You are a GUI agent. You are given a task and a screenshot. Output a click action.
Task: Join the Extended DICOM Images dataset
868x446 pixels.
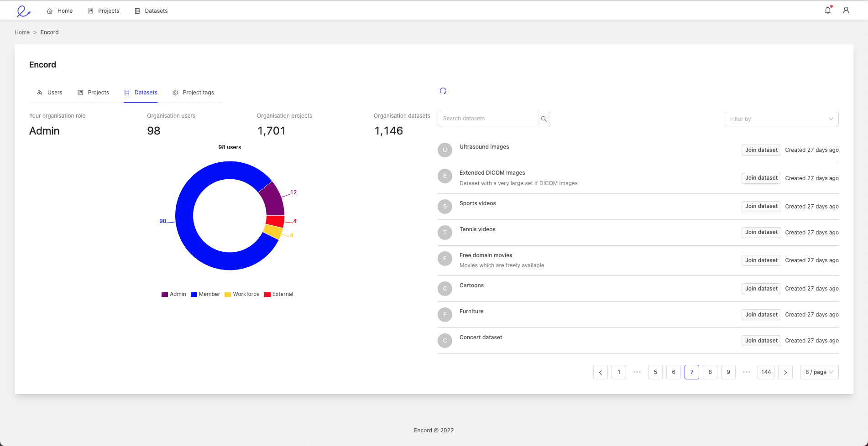pos(761,178)
